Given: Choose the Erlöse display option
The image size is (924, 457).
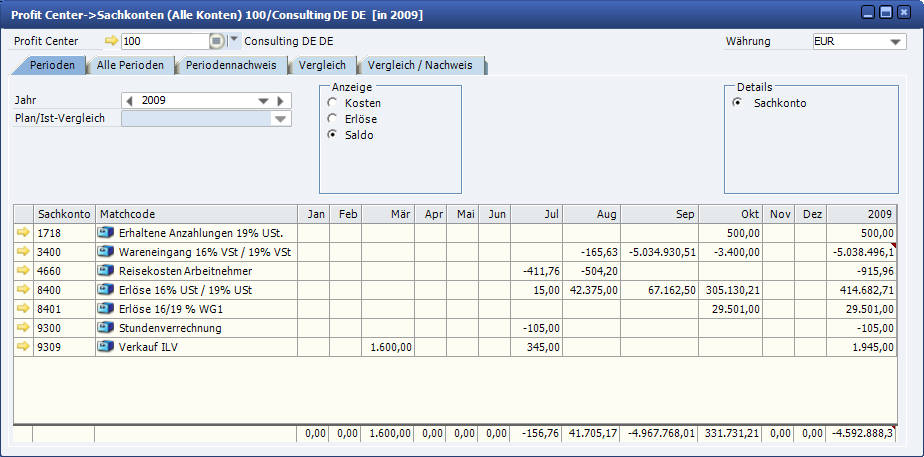Looking at the screenshot, I should (x=333, y=119).
